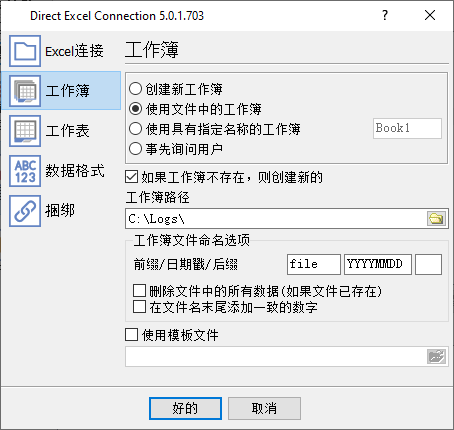454x430 pixels.
Task: Select the 创建新工作簿 radio option
Action: point(135,89)
